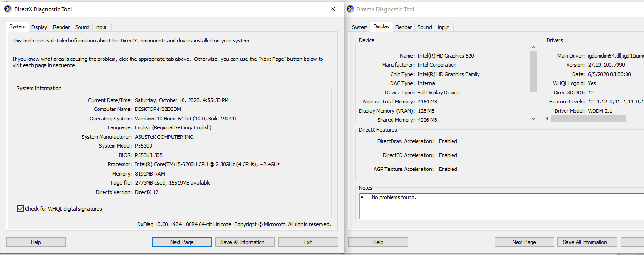Click the Device panel's scroll up arrow
This screenshot has width=644, height=255.
click(534, 47)
